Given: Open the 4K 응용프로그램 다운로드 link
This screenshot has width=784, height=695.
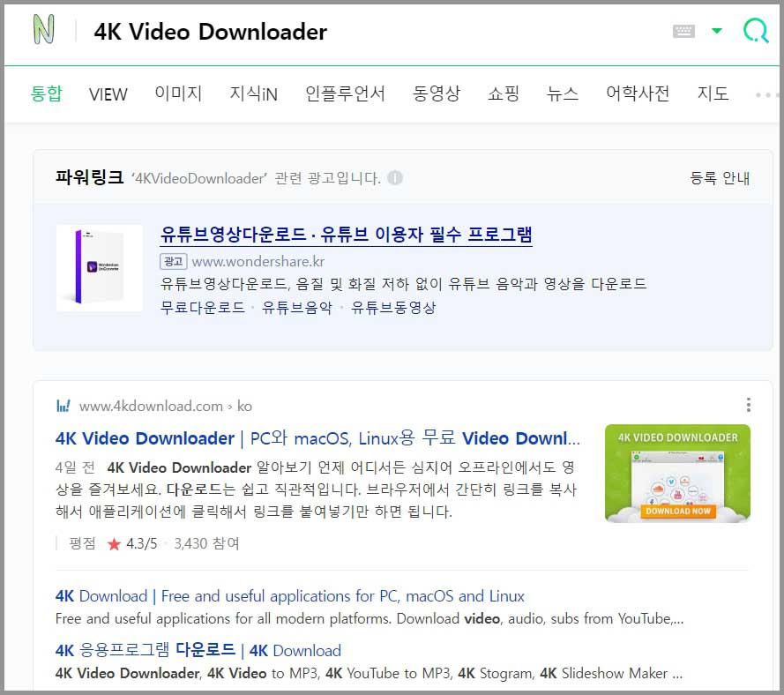Looking at the screenshot, I should pos(198,651).
